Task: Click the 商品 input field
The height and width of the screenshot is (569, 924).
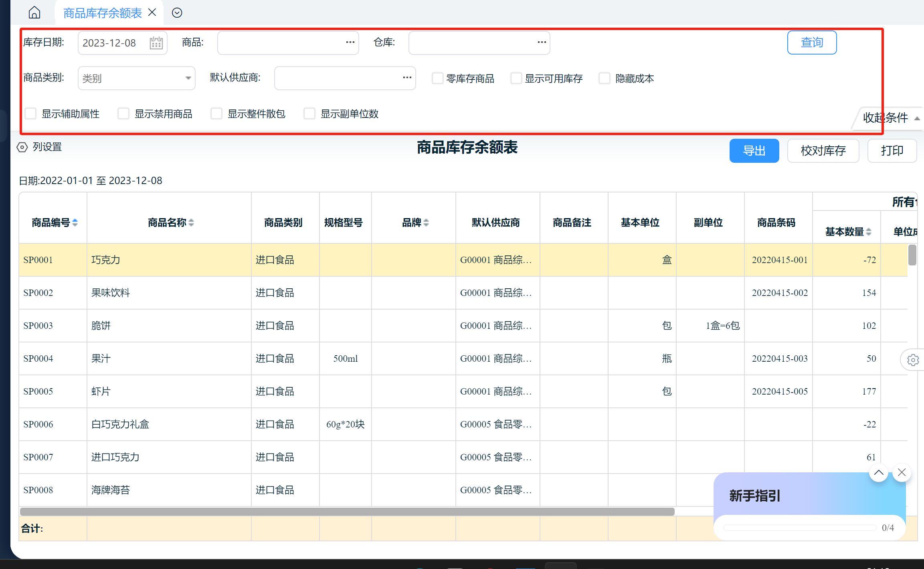Action: click(288, 43)
